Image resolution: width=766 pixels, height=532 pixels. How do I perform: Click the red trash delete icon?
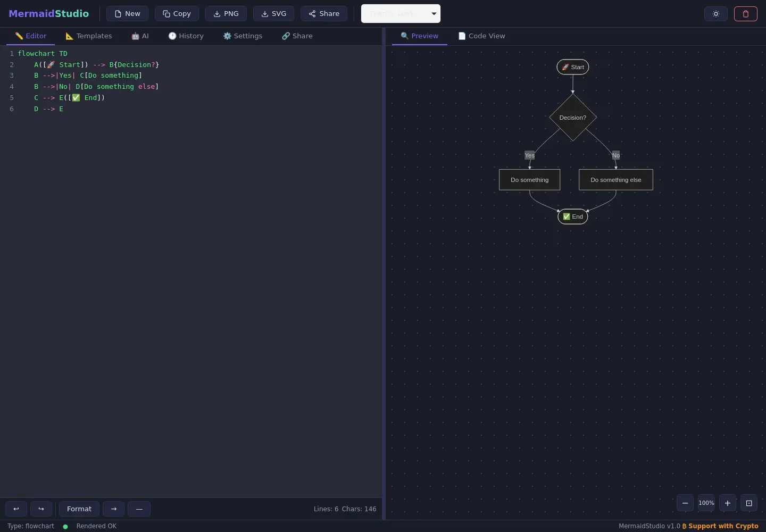(745, 14)
